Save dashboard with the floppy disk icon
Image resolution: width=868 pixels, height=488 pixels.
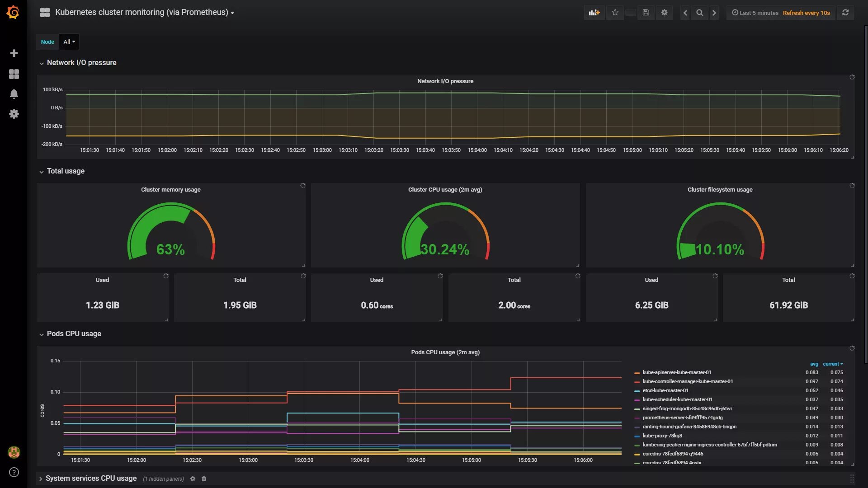(646, 13)
